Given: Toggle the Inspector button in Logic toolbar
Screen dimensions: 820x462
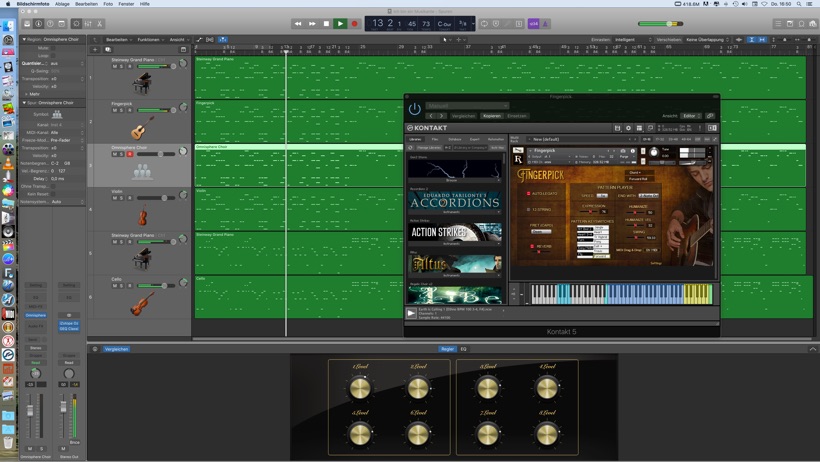Looking at the screenshot, I should click(x=39, y=24).
